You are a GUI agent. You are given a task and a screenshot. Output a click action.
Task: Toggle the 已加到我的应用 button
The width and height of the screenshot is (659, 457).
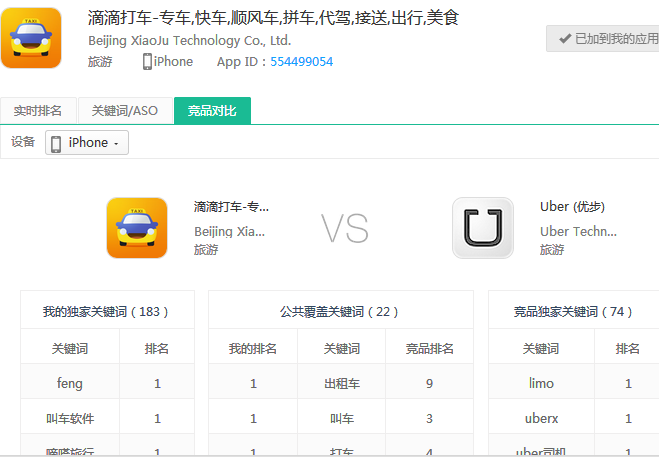click(602, 39)
